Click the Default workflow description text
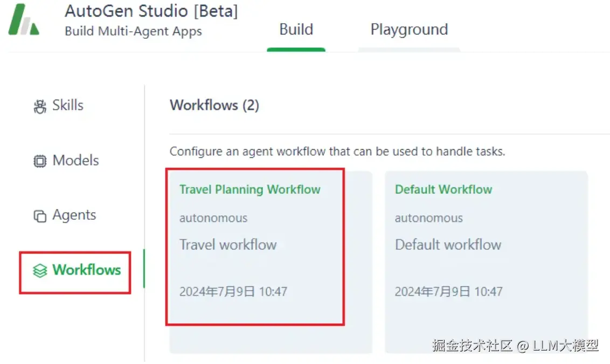This screenshot has height=364, width=610. (x=448, y=245)
